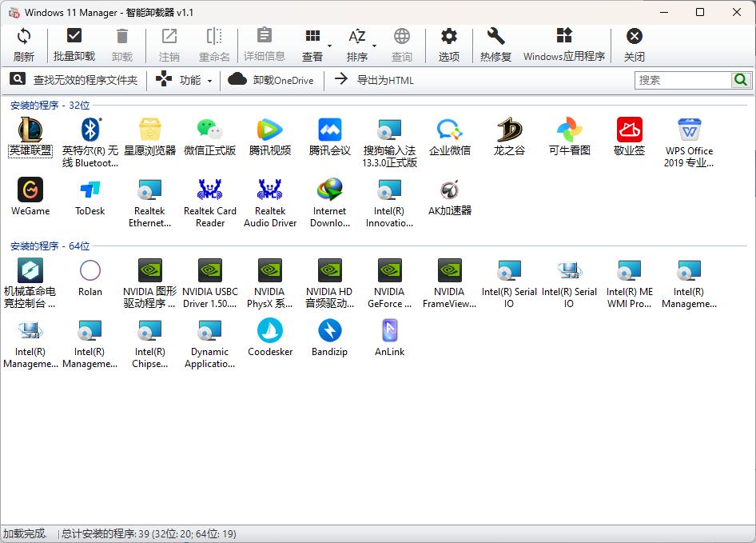
Task: Click 总计安装的程序 status bar text
Action: click(149, 534)
